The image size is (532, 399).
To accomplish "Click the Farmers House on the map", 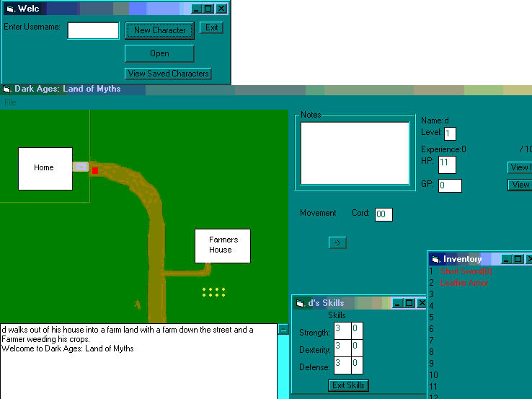I will pyautogui.click(x=223, y=246).
